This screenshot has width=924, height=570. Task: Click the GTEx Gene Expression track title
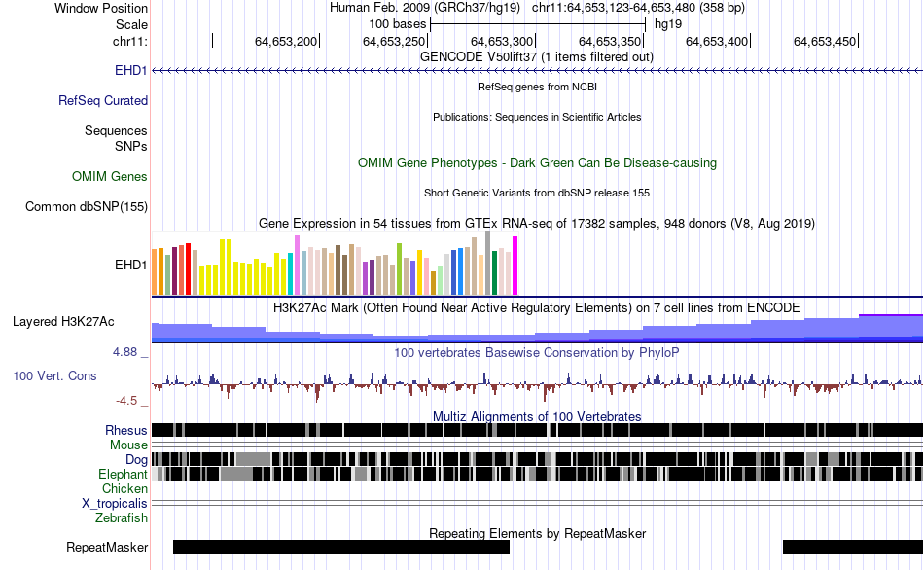[537, 224]
